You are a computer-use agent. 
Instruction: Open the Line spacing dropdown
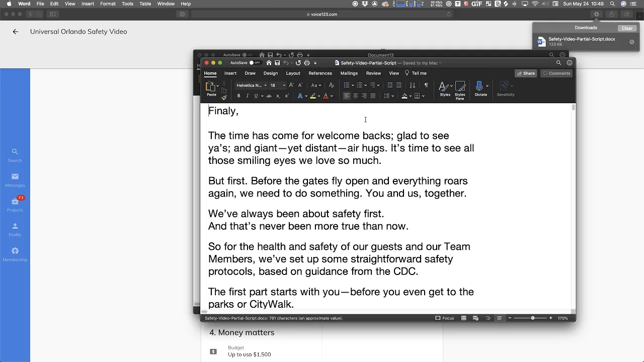[389, 96]
